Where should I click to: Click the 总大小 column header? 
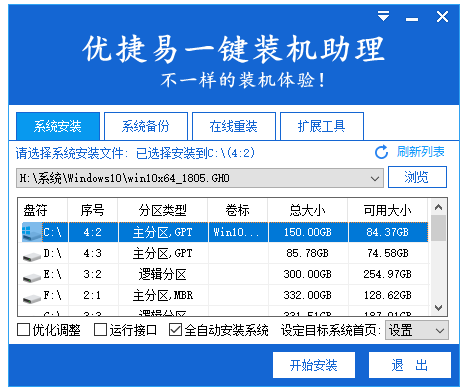(308, 210)
